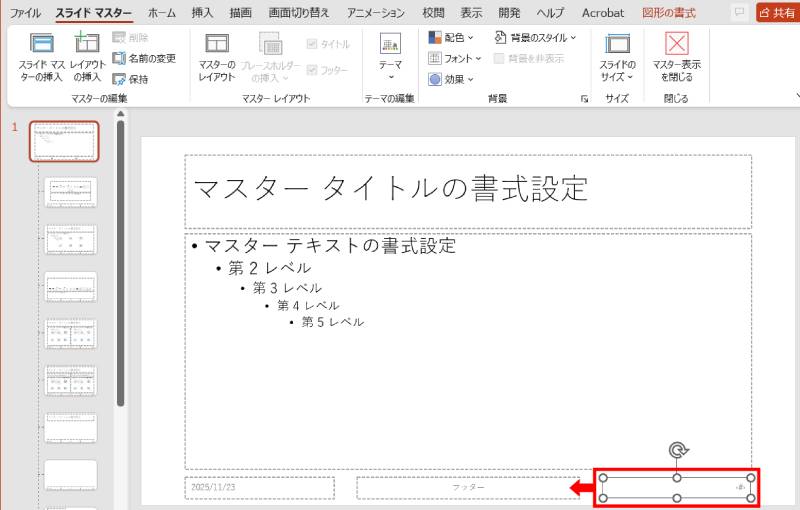Click 'マスター テキストの書式設定' bullet text
This screenshot has height=510, width=800.
(330, 245)
